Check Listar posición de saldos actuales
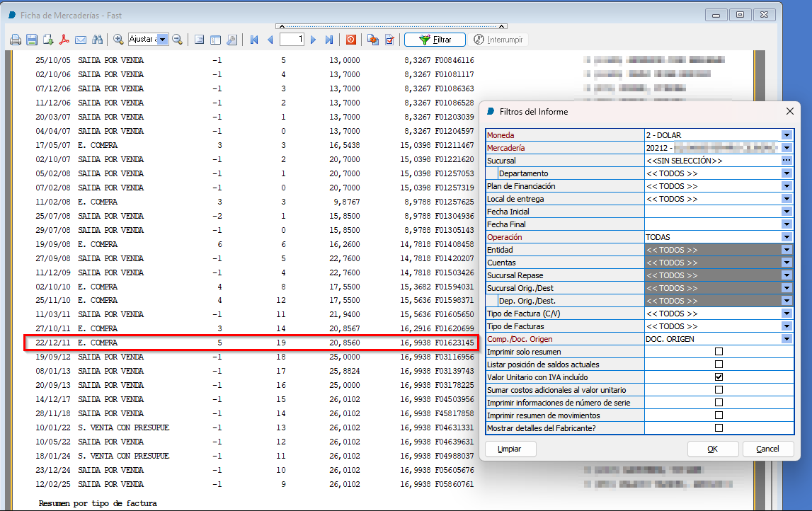Screen dimensions: 812x511 719,364
